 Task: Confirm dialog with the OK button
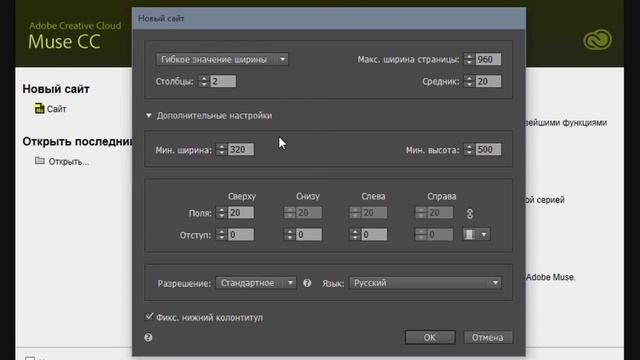point(430,338)
